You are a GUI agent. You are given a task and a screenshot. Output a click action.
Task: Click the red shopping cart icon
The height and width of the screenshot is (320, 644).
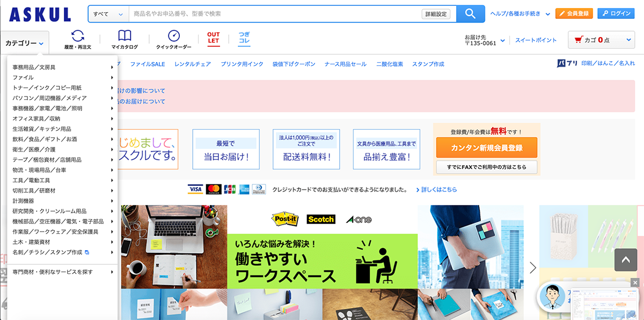(578, 40)
